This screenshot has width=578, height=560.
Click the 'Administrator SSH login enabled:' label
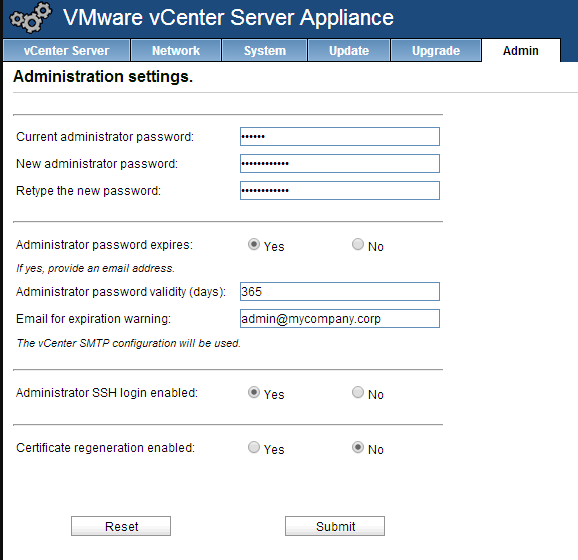(x=107, y=393)
